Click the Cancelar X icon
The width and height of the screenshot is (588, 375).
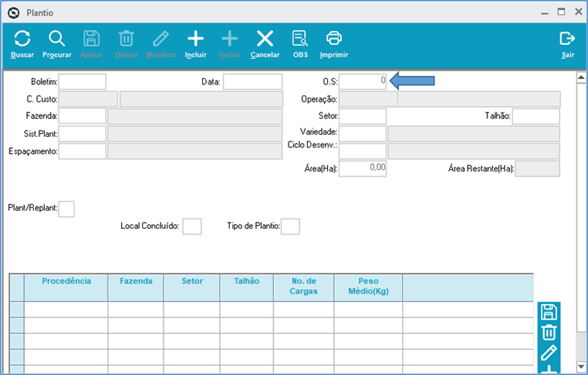click(265, 38)
